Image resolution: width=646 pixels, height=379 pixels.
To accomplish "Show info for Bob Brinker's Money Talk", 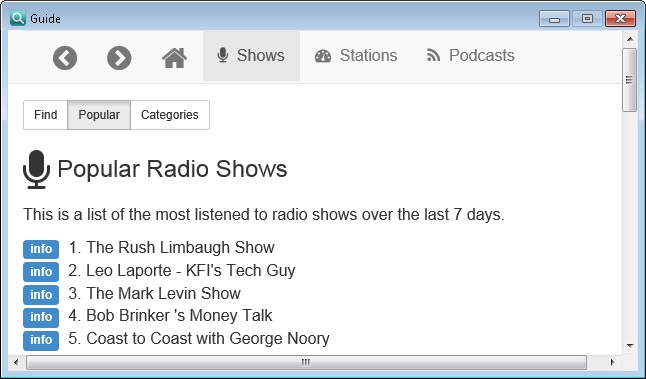I will click(41, 317).
